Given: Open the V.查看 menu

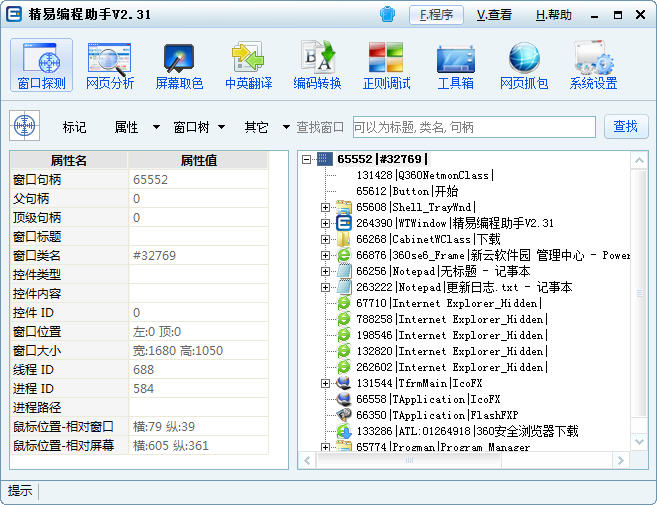Looking at the screenshot, I should click(494, 15).
